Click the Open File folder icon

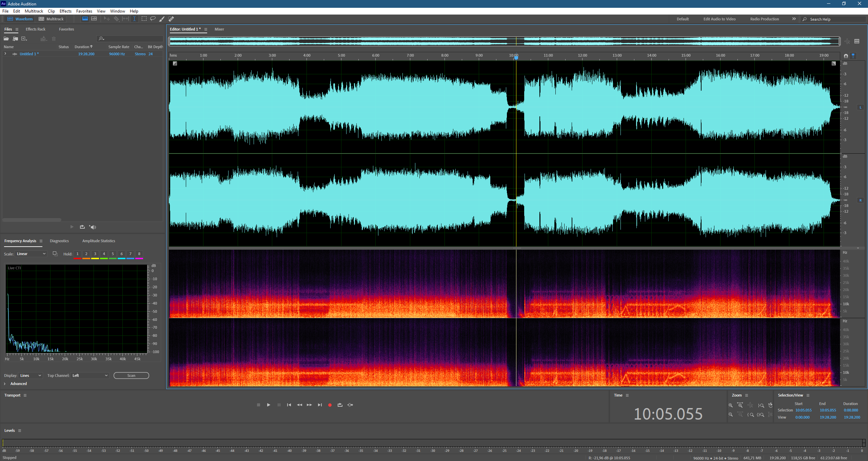(x=6, y=39)
